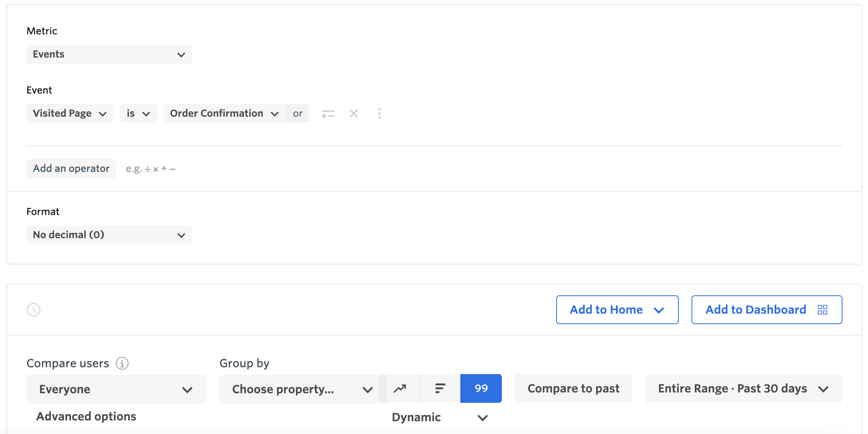Remove the event with the X icon

click(353, 113)
